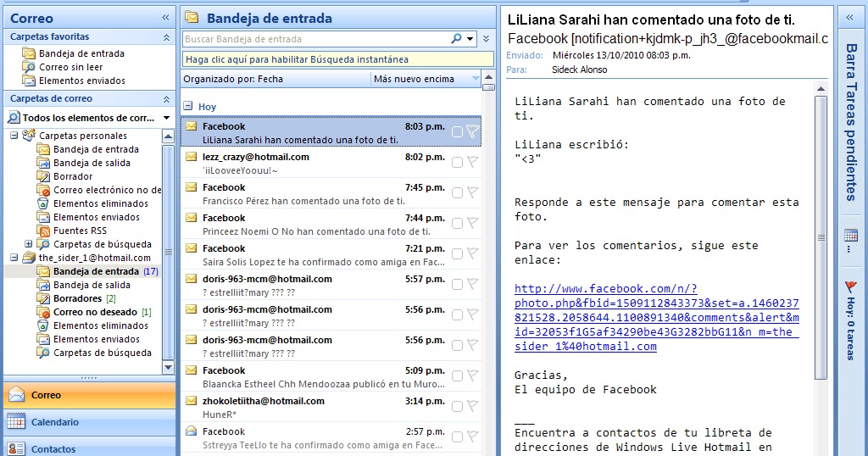868x456 pixels.
Task: Flag the 7:44 p.m. Facebook message
Action: point(472,223)
